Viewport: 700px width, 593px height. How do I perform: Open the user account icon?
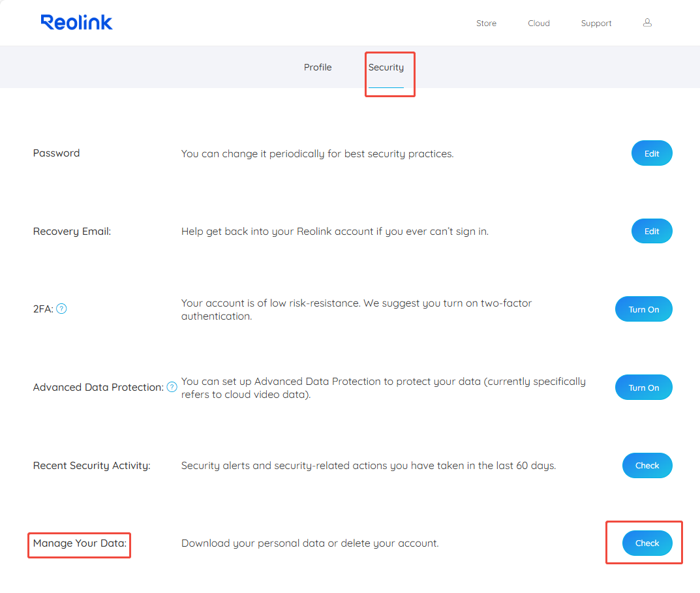tap(647, 23)
